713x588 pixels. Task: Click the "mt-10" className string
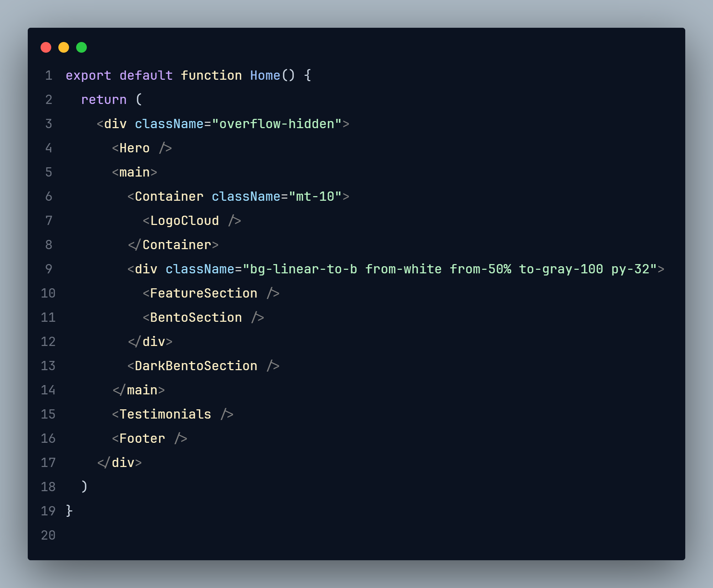click(x=315, y=196)
